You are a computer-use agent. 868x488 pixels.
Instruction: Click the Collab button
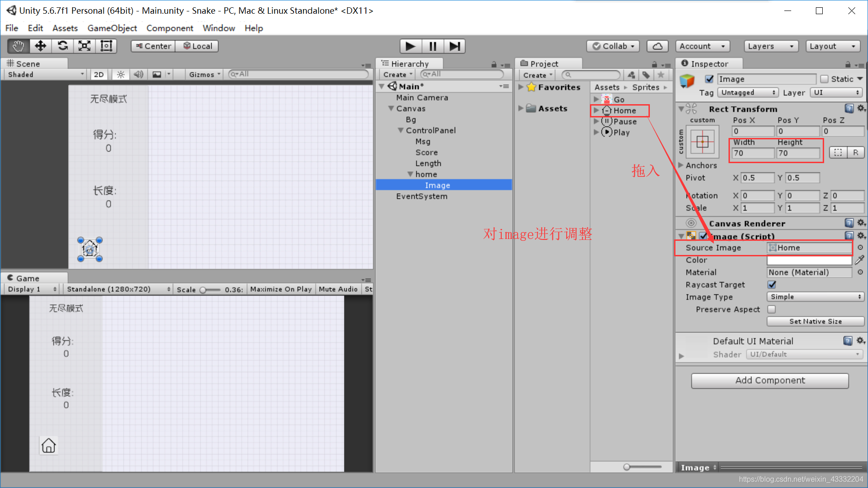[x=614, y=46]
